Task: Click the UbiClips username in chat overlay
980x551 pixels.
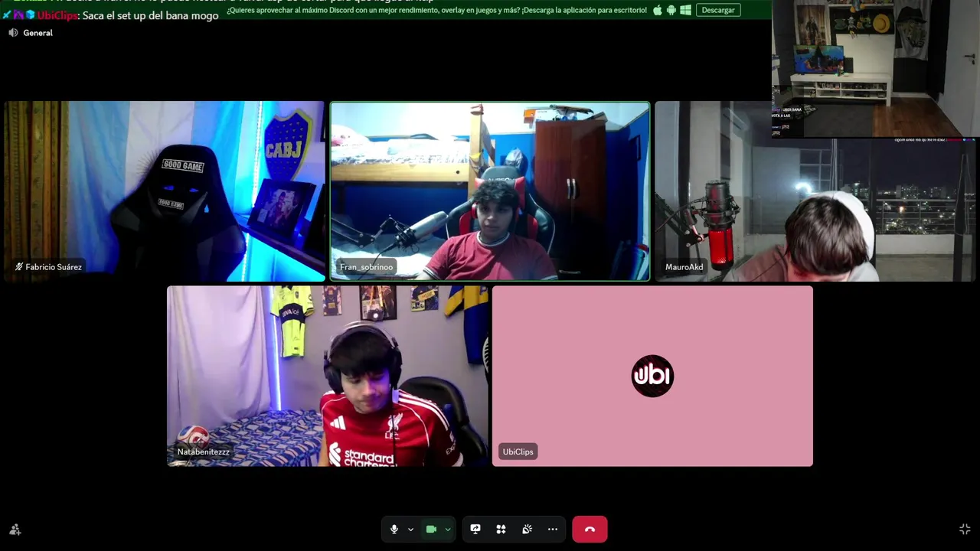Action: pyautogui.click(x=57, y=15)
